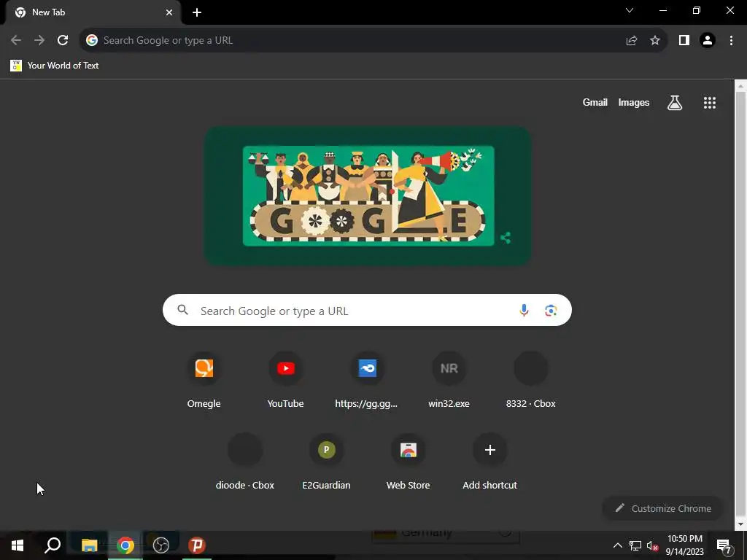Share the Google Doodle
The width and height of the screenshot is (747, 560).
click(x=506, y=238)
